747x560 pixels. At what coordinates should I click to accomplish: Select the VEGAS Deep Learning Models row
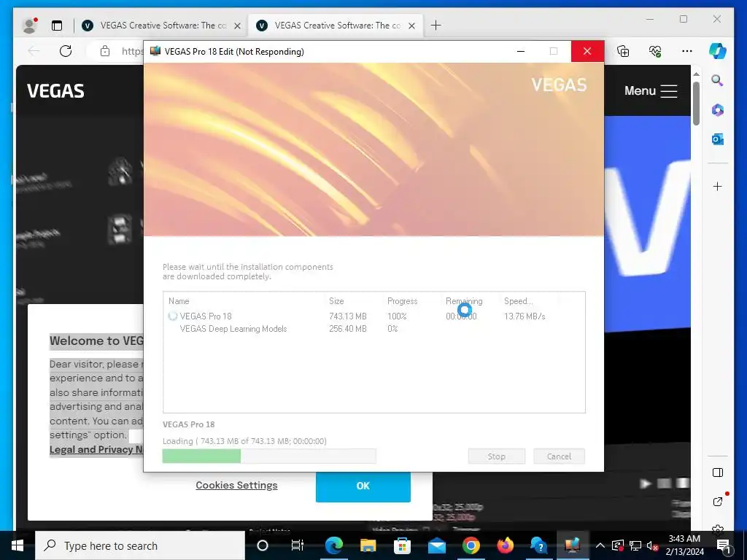374,329
